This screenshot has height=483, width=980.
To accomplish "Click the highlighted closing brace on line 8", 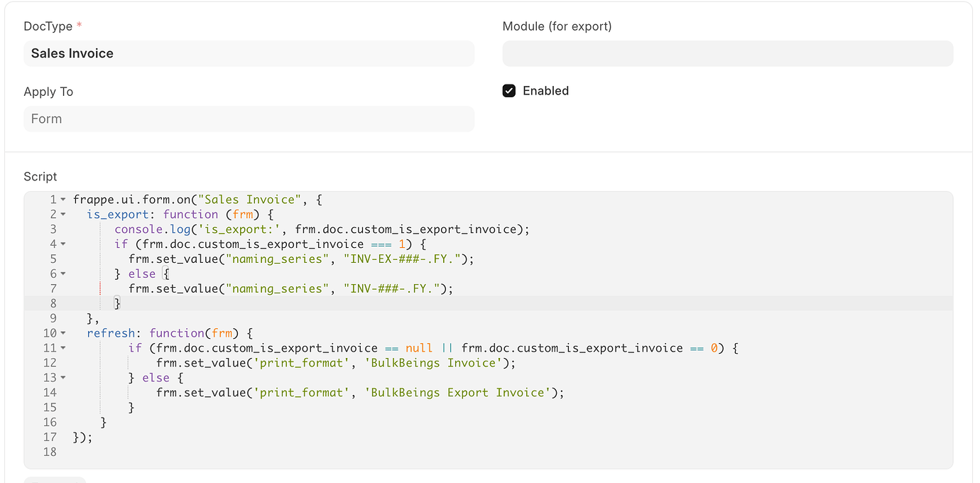I will click(116, 303).
